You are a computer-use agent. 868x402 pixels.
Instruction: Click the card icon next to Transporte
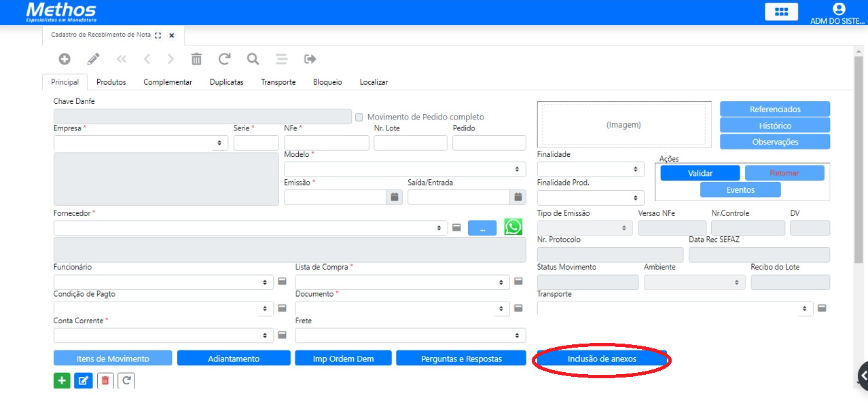click(x=822, y=308)
